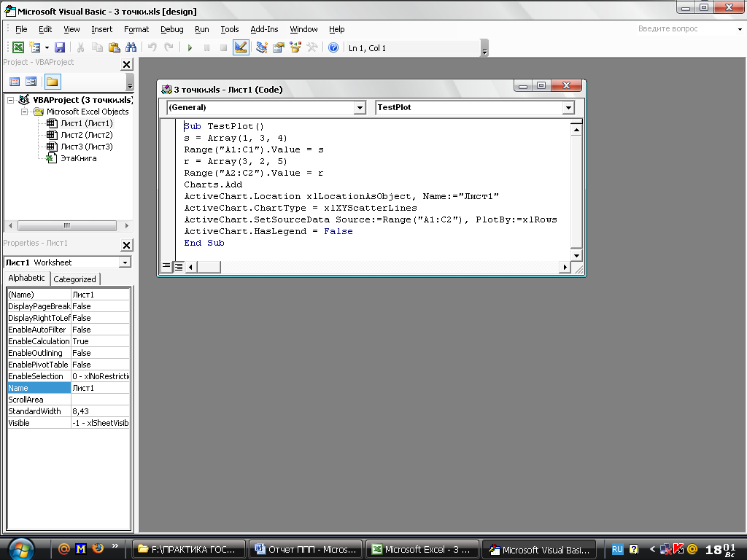Toggle Full Module View button in code window
747x560 pixels.
tap(178, 267)
